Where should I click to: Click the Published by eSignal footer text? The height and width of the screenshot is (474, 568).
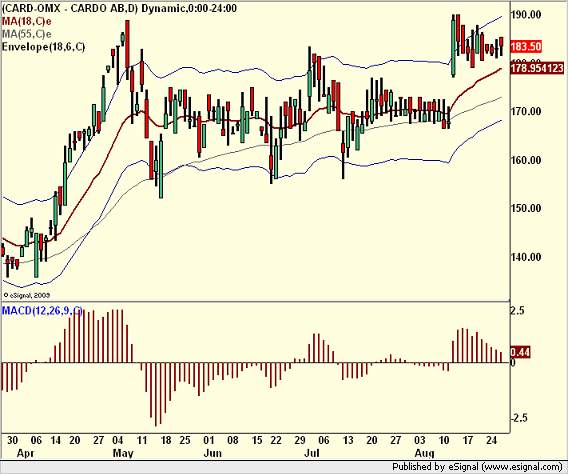pyautogui.click(x=477, y=467)
